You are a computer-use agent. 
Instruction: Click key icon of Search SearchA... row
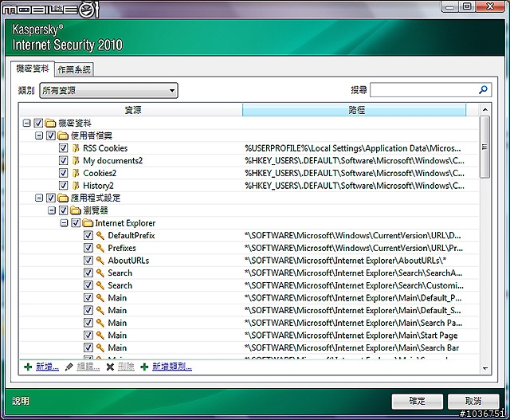[100, 273]
